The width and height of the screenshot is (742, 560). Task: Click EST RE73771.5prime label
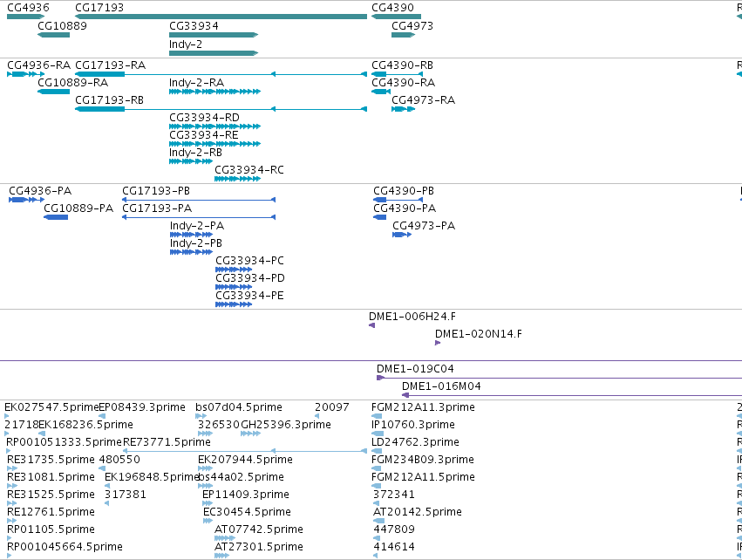pos(167,442)
